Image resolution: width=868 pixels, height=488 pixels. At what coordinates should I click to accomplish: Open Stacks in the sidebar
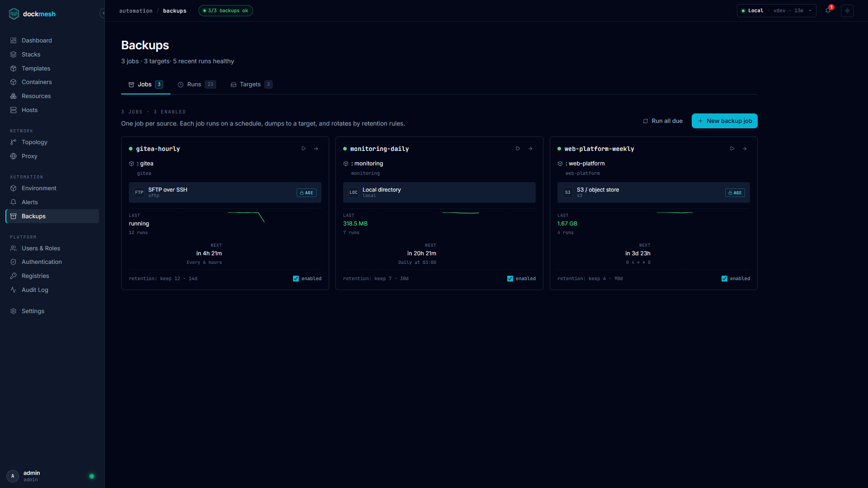pyautogui.click(x=52, y=54)
